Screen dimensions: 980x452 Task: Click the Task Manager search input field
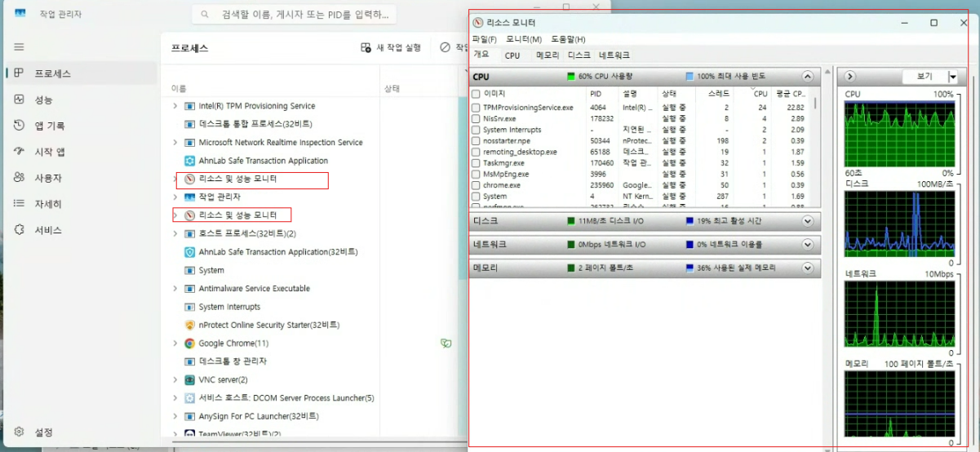tap(295, 15)
